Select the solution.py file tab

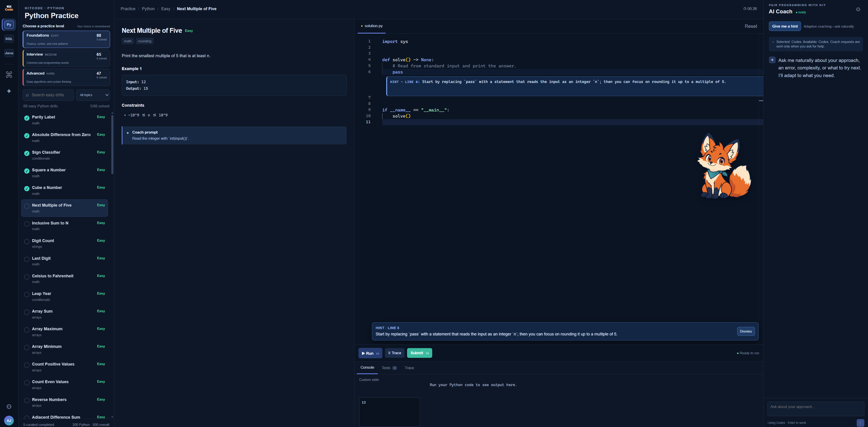[372, 26]
